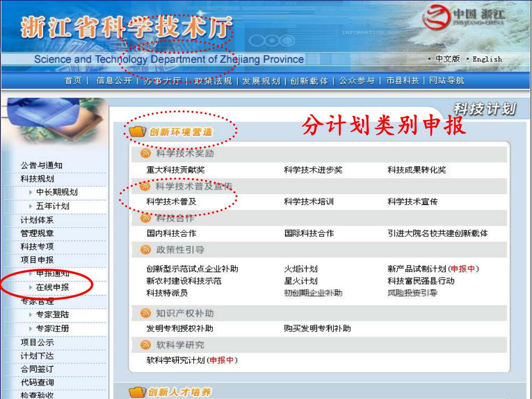Expand the arrow beside 专家注册
This screenshot has height=399, width=532.
tap(31, 328)
